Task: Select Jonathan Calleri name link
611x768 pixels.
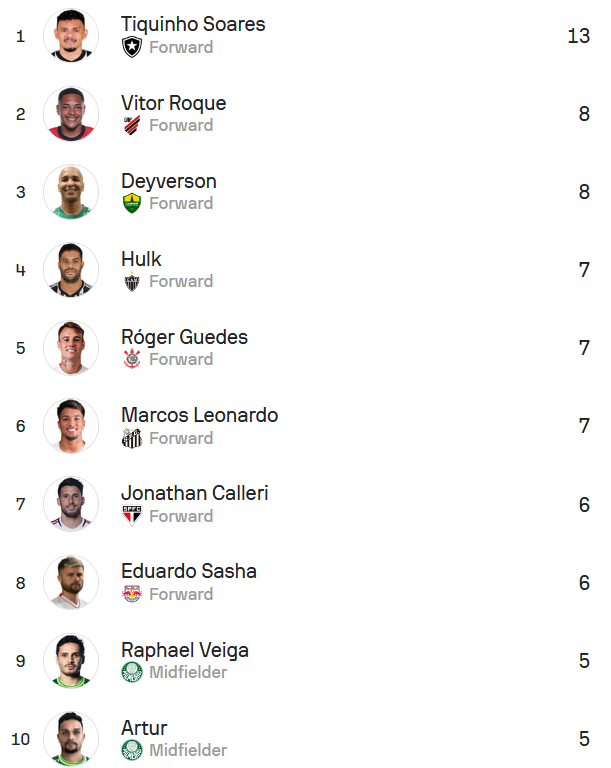Action: coord(194,493)
